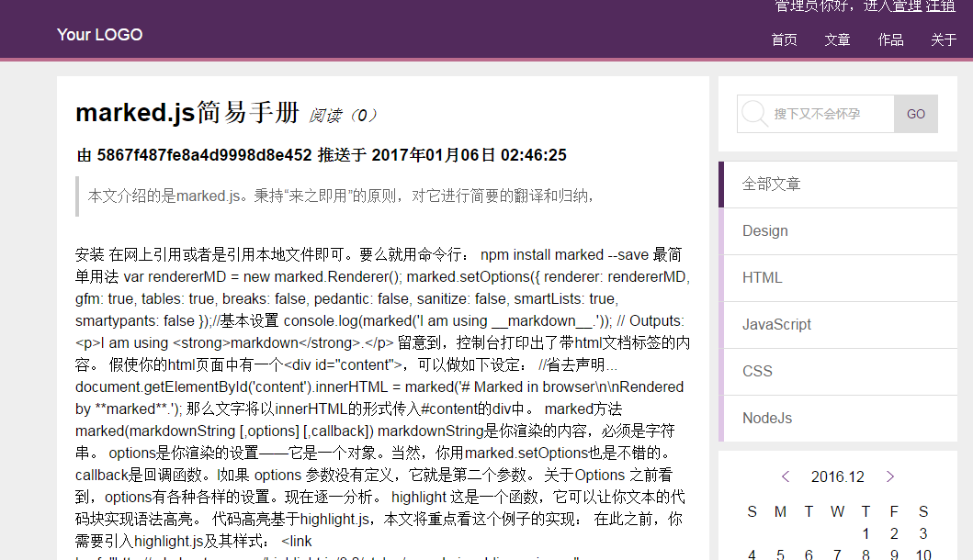Open the 全部文章 category

click(x=769, y=184)
